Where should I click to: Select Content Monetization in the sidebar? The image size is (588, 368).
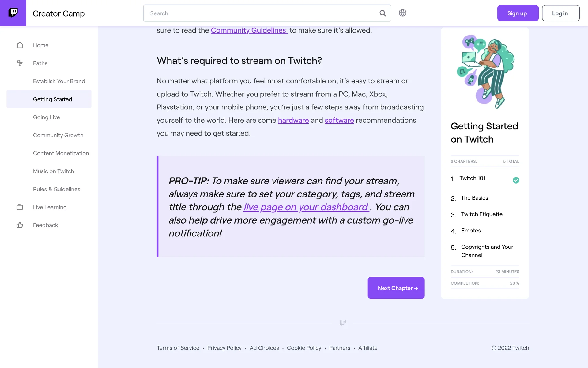pyautogui.click(x=61, y=153)
